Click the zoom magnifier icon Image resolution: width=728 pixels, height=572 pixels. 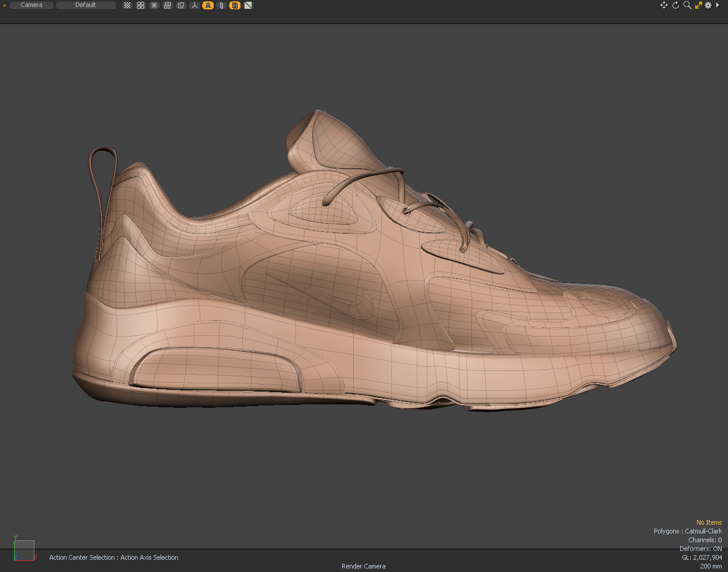[x=687, y=5]
